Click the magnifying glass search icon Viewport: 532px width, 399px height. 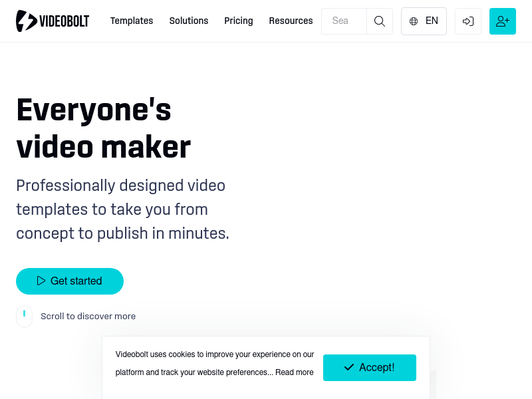pos(380,21)
